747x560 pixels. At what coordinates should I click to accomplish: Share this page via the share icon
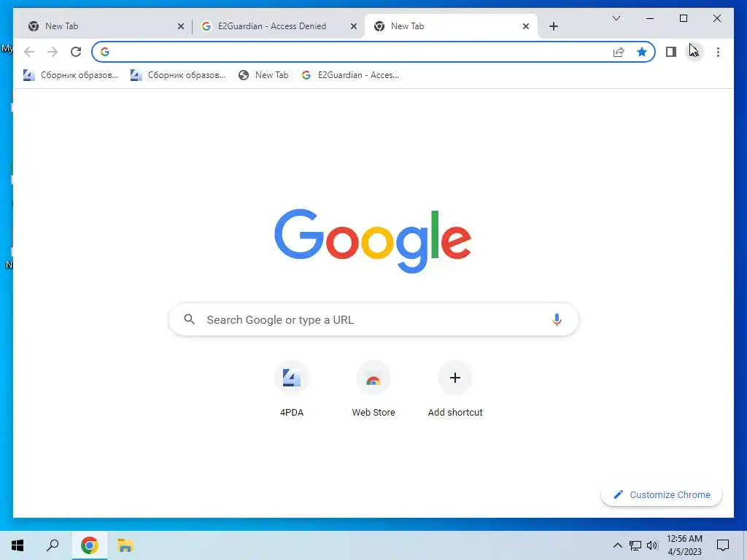pyautogui.click(x=619, y=52)
